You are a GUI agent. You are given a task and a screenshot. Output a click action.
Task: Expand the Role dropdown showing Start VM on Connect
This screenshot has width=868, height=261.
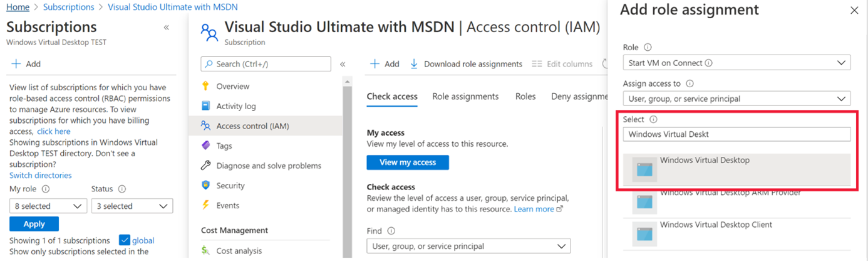[736, 63]
